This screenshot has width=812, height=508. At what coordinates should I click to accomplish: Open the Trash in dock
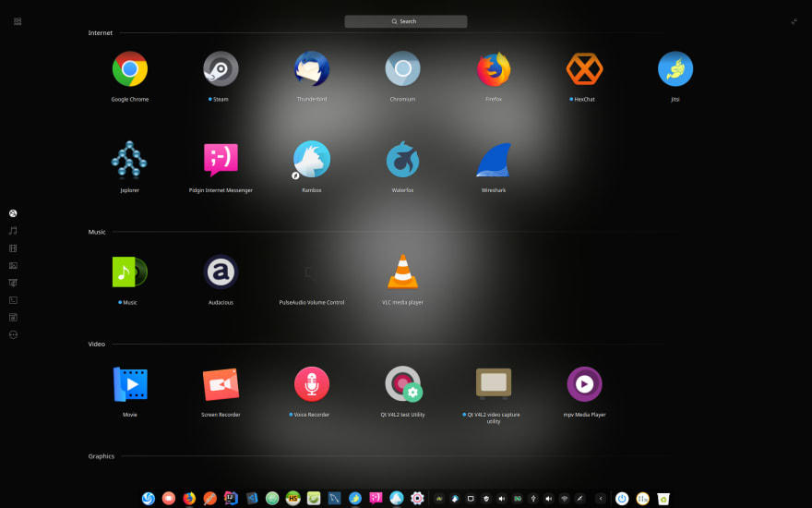pyautogui.click(x=663, y=498)
